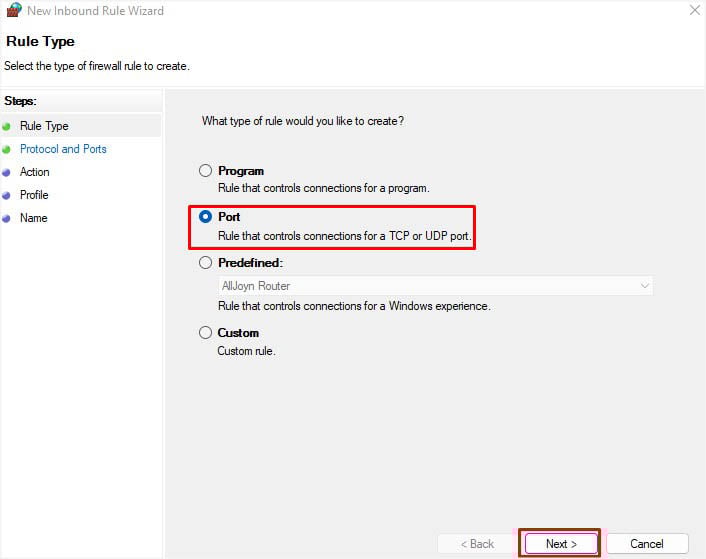Click the green Protocol and Ports bullet

pyautogui.click(x=7, y=150)
